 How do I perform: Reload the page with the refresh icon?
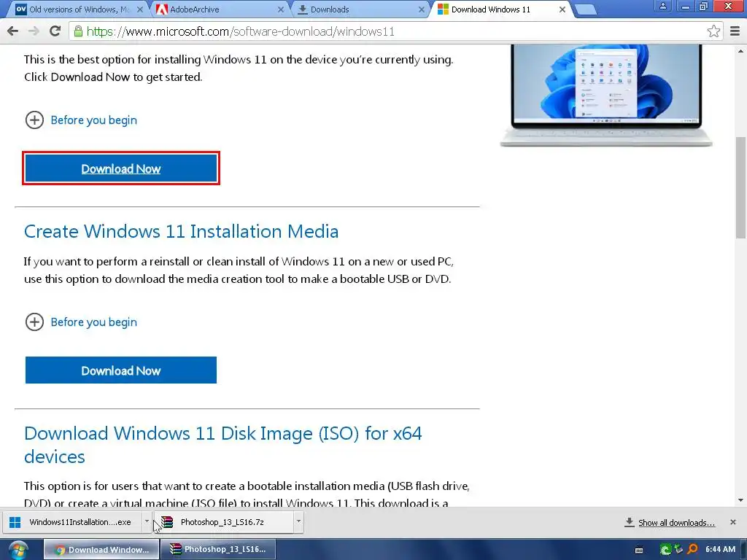pos(55,31)
